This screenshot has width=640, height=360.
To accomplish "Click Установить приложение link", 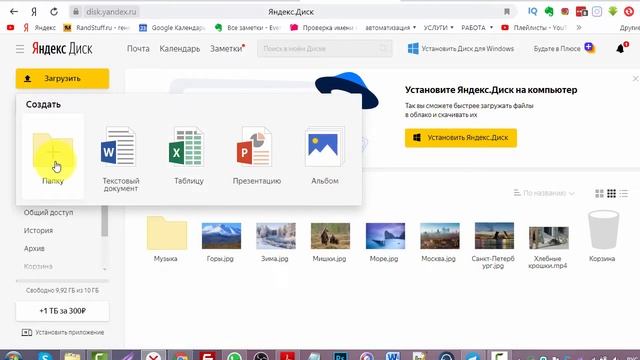I will (x=62, y=332).
